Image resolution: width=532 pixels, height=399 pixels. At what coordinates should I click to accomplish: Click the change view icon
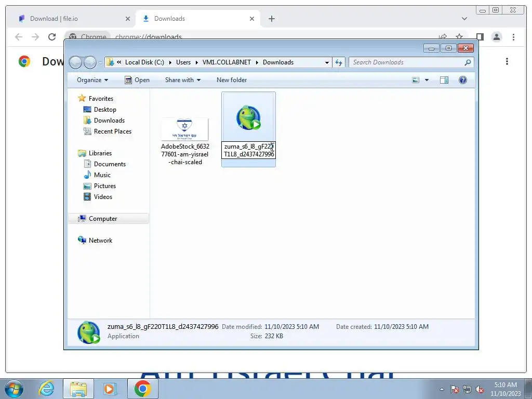(x=416, y=80)
